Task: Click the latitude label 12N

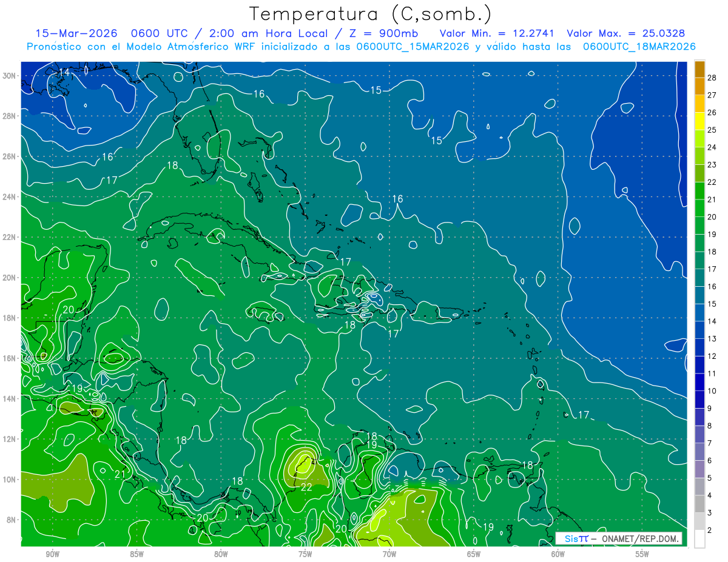Action: click(10, 439)
